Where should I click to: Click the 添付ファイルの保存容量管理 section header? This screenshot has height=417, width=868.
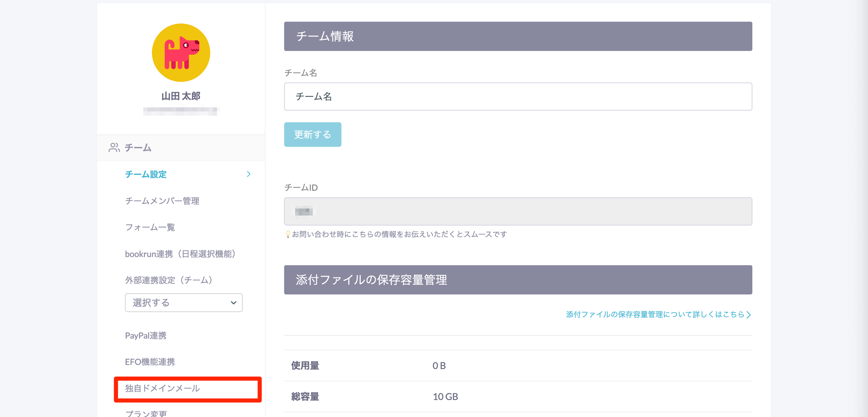tap(518, 280)
